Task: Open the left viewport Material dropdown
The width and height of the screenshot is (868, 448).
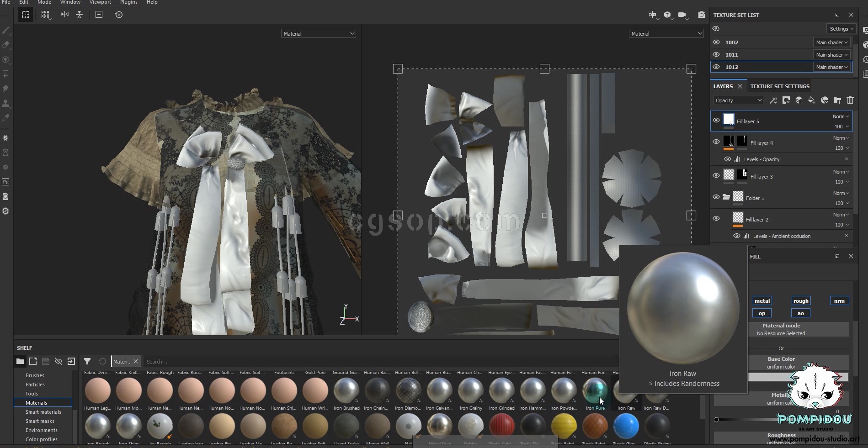Action: [x=318, y=34]
